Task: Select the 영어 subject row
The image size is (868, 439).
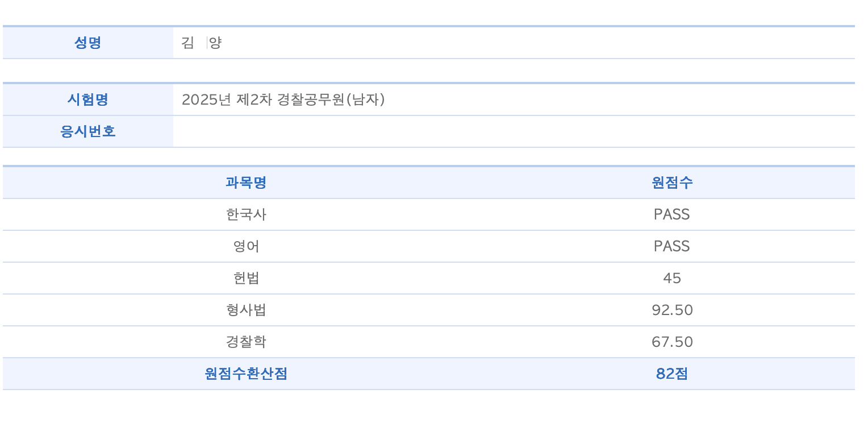Action: 429,246
